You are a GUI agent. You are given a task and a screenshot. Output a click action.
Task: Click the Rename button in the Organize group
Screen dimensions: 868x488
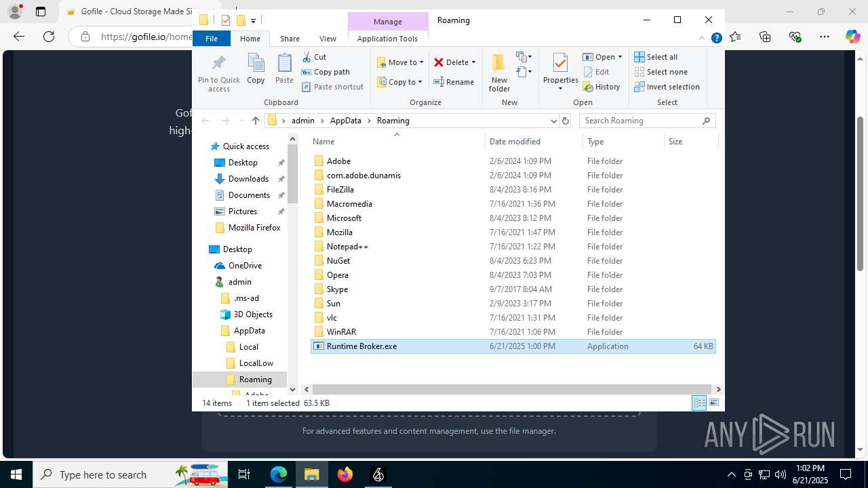454,82
